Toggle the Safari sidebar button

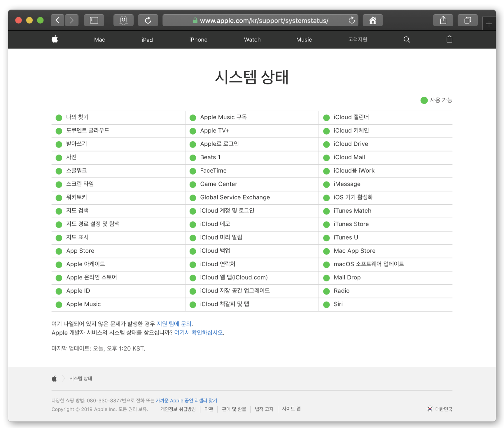tap(94, 20)
